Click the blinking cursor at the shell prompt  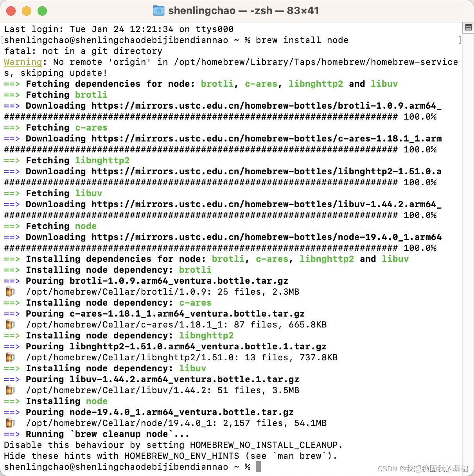click(x=258, y=466)
